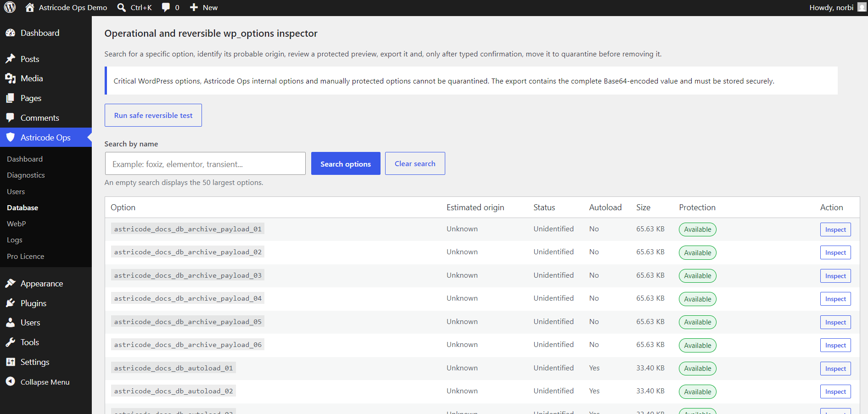The image size is (868, 414).
Task: Click the Dashboard gauge icon in sidebar
Action: point(10,33)
